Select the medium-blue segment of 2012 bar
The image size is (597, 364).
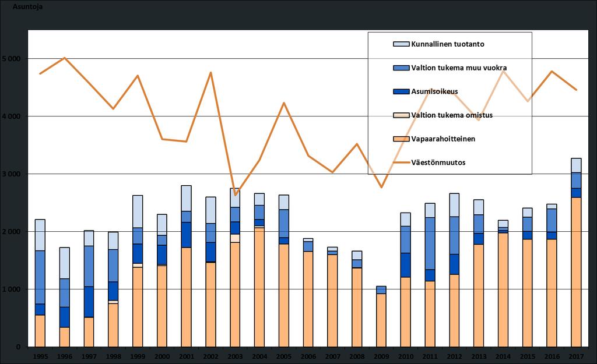454,235
